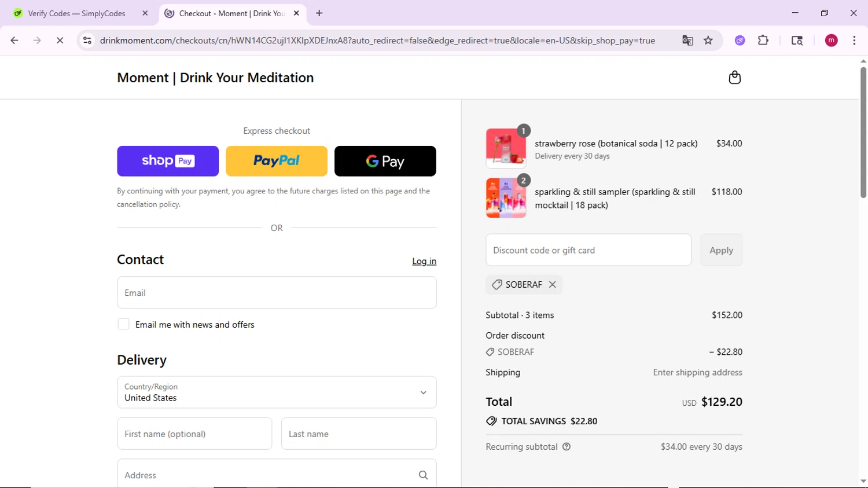Select the Checkout Moment tab

pos(231,13)
